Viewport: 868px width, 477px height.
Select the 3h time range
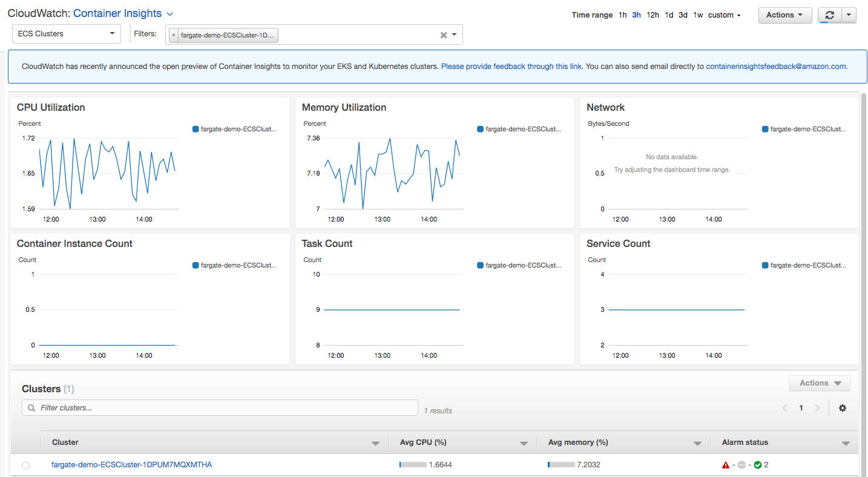637,15
